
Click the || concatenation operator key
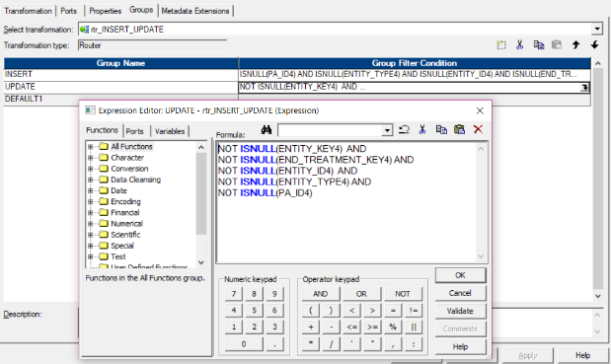click(x=413, y=328)
